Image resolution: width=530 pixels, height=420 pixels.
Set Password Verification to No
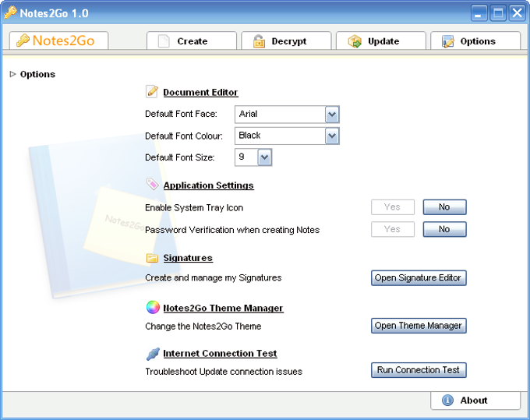coord(445,229)
